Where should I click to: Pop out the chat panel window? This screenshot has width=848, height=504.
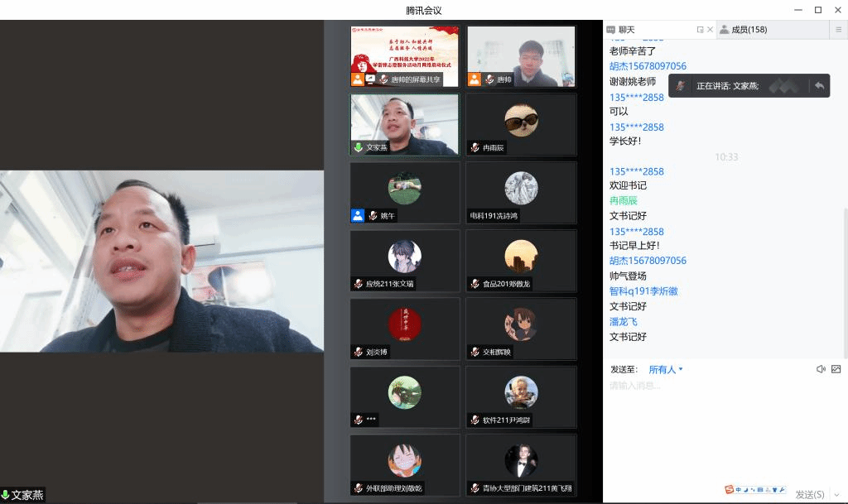[x=701, y=30]
